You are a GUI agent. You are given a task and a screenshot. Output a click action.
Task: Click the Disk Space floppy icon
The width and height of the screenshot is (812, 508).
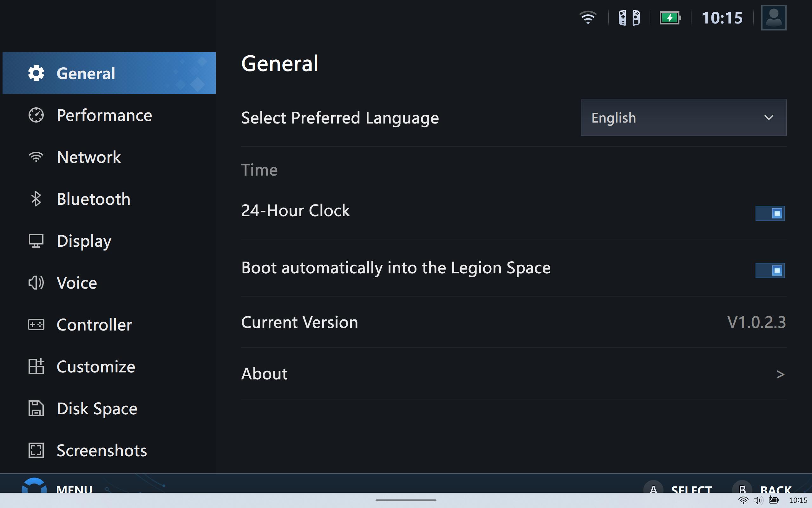tap(36, 408)
